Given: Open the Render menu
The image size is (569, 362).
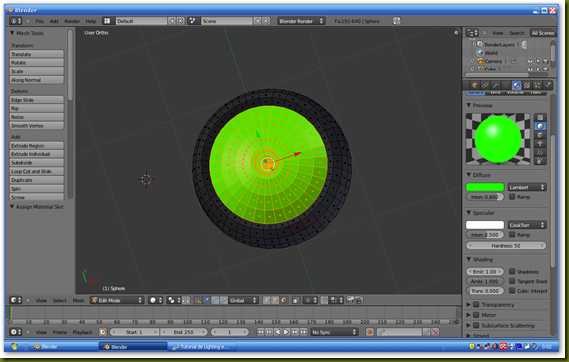Looking at the screenshot, I should coord(72,21).
